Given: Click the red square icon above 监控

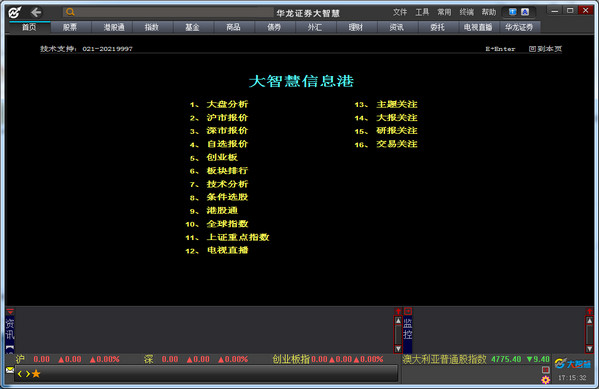Looking at the screenshot, I should (408, 311).
